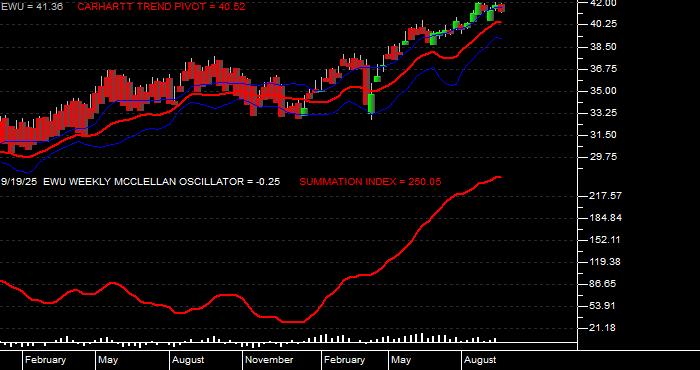Click the first February label on time axis
Screen dimensions: 700x370
coord(45,360)
